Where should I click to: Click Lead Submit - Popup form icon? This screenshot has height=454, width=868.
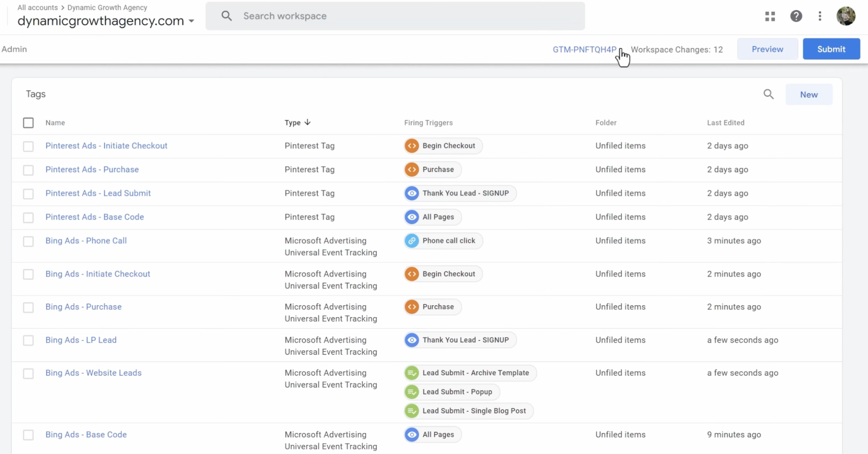[x=412, y=392]
